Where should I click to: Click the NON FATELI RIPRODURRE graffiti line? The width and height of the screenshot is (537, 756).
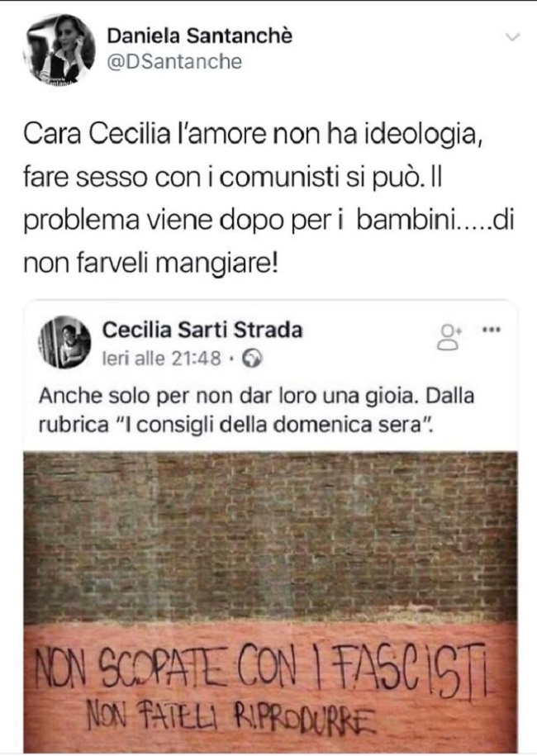point(230,717)
